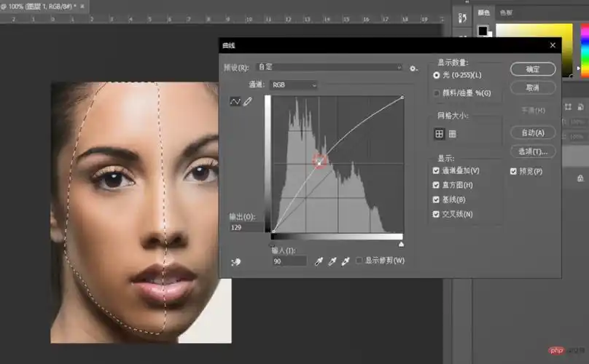The width and height of the screenshot is (589, 364).
Task: Click the 输入 input value field
Action: [x=289, y=261]
